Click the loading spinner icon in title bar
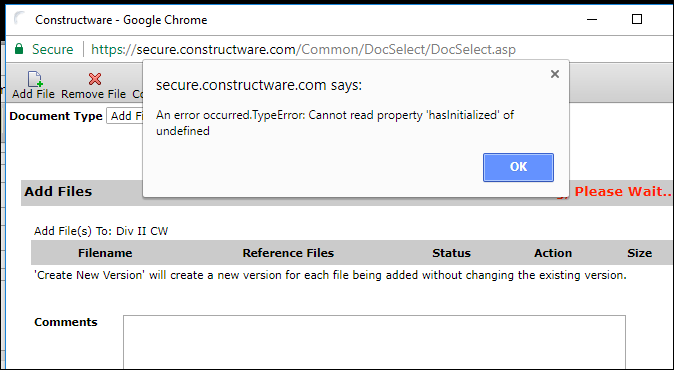The image size is (674, 370). [20, 19]
